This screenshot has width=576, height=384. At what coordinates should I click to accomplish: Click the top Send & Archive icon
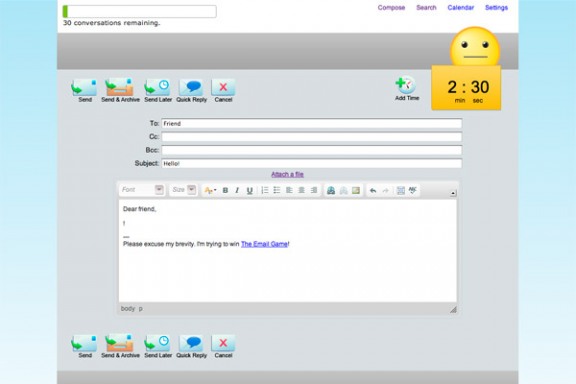click(x=119, y=87)
